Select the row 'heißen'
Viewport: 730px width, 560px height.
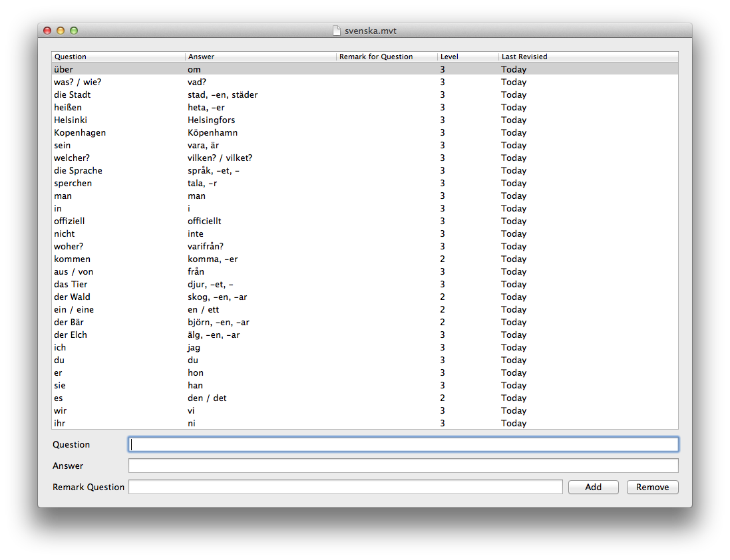point(365,107)
